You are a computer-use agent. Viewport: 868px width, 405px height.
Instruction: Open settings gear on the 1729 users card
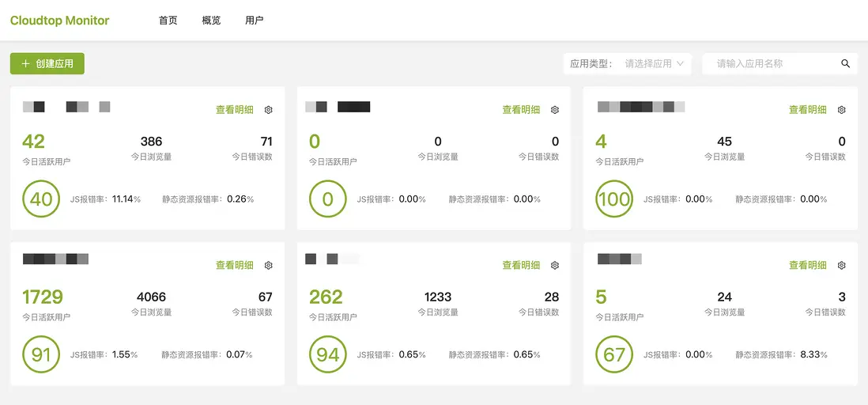coord(269,266)
